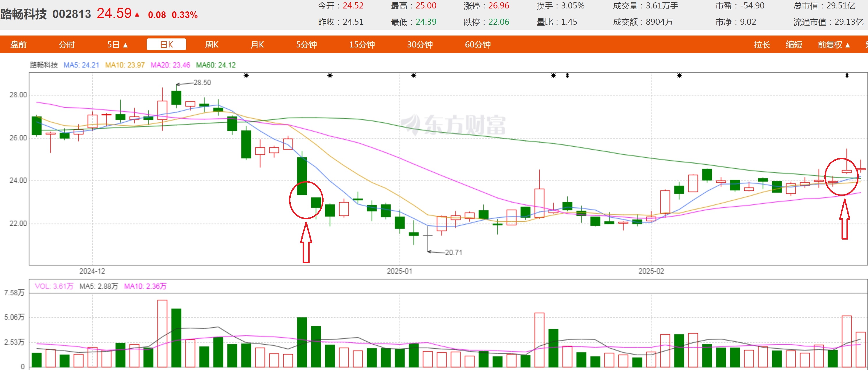Toggle the MA60 line legend label
868x370 pixels.
(216, 65)
